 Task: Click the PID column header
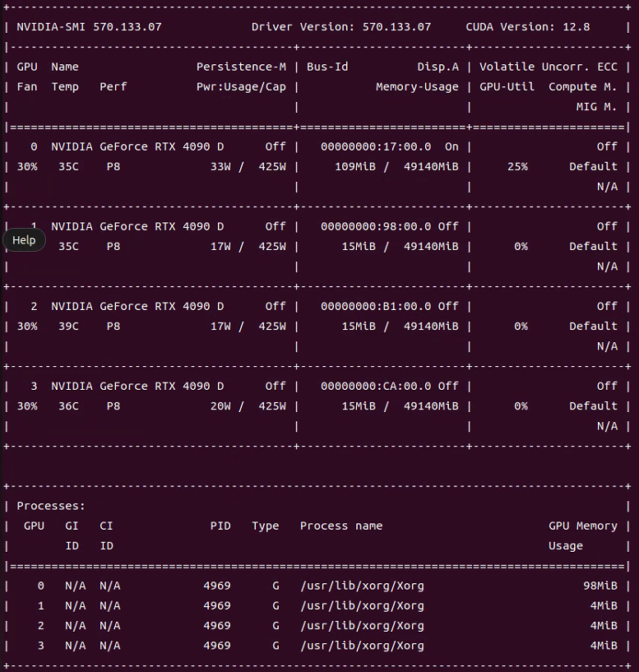(220, 526)
